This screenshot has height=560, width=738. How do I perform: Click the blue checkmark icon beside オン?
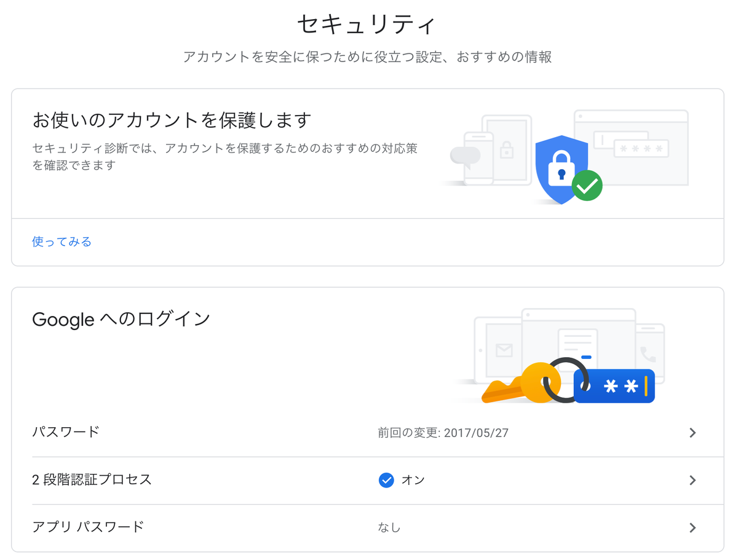tap(386, 480)
